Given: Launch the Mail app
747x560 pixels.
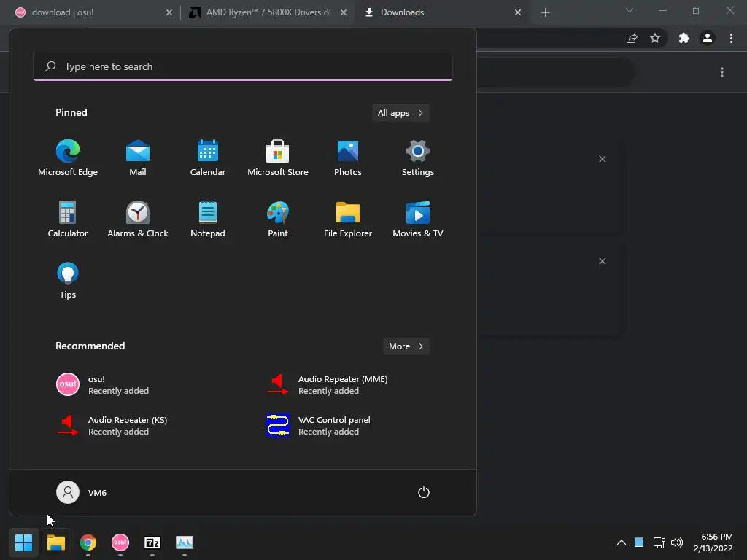Looking at the screenshot, I should click(x=138, y=158).
